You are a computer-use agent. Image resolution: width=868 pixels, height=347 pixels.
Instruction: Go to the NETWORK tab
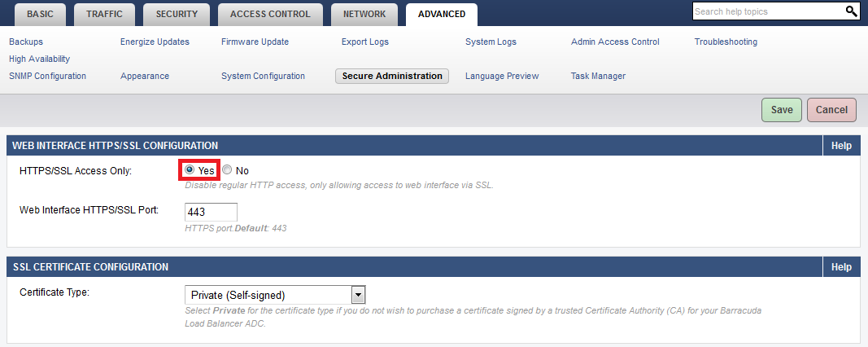coord(364,15)
